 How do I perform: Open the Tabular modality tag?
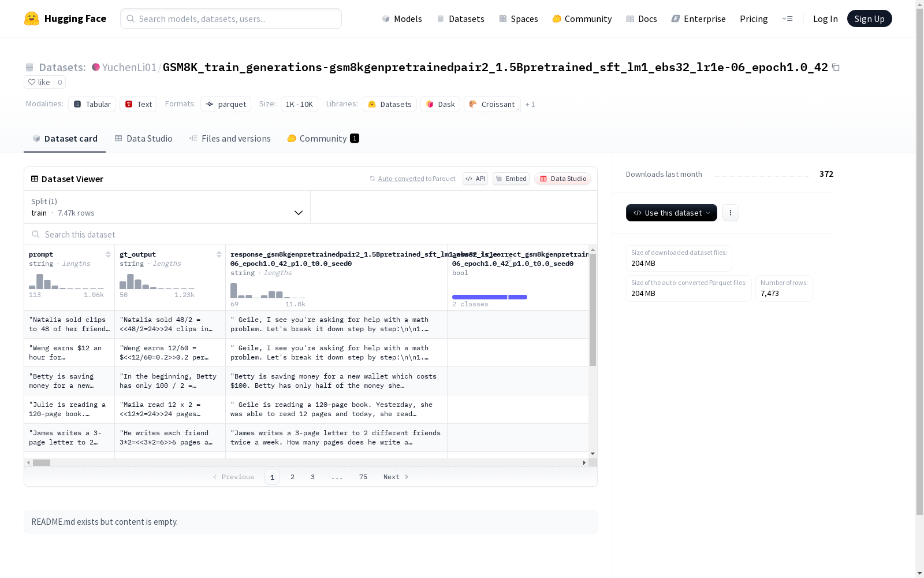click(x=92, y=104)
